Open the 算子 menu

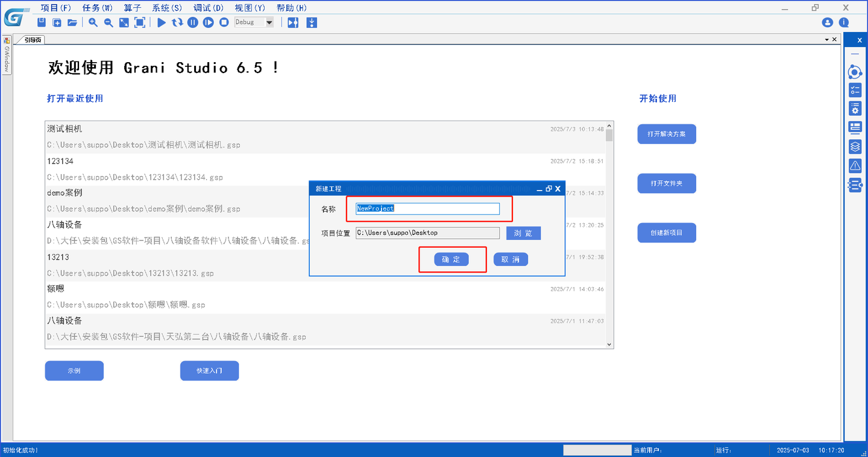click(133, 8)
